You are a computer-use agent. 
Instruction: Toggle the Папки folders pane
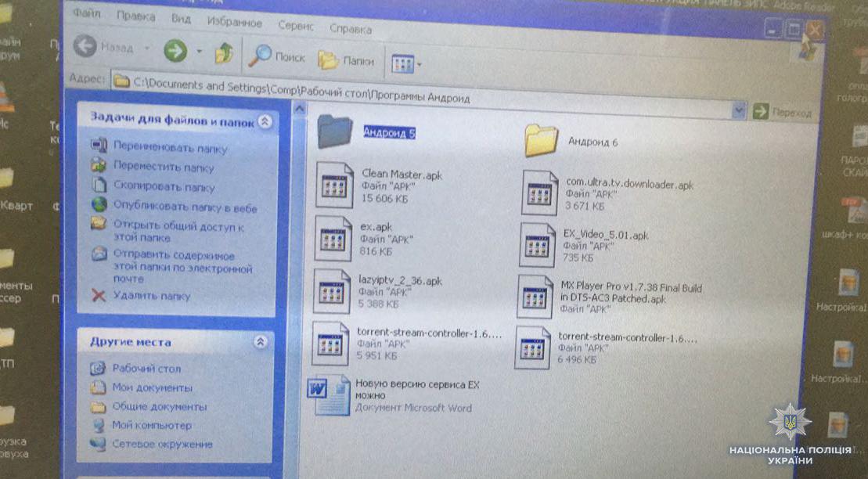pyautogui.click(x=346, y=60)
